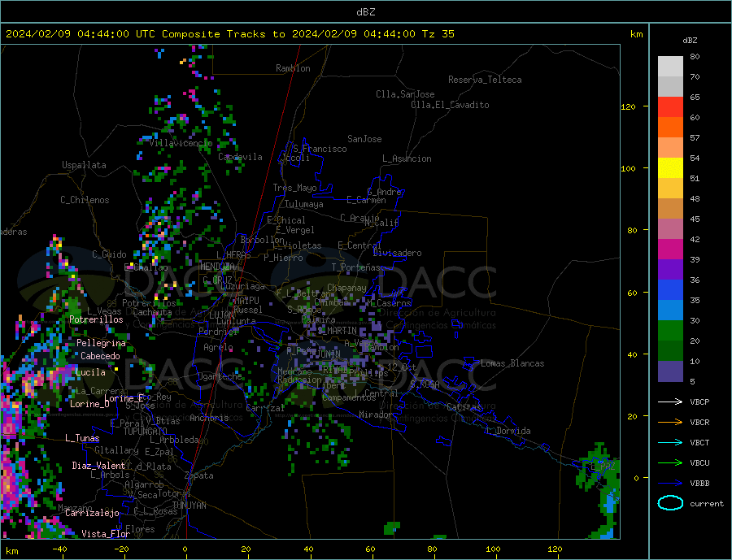Click the white Lucila station label
Image resolution: width=732 pixels, height=560 pixels.
click(90, 372)
